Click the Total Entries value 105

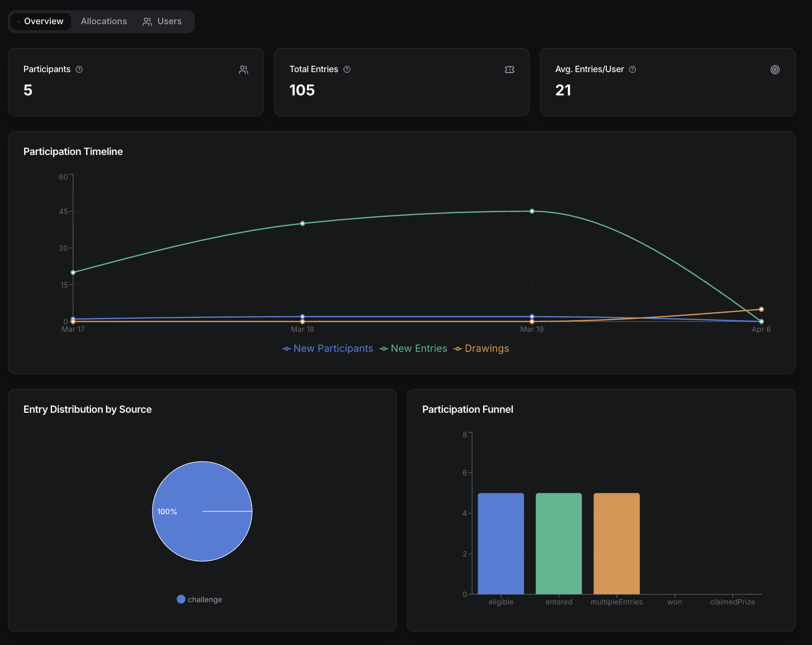(302, 90)
